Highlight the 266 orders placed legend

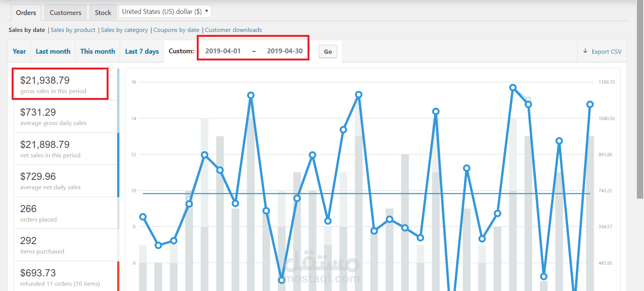coord(66,213)
